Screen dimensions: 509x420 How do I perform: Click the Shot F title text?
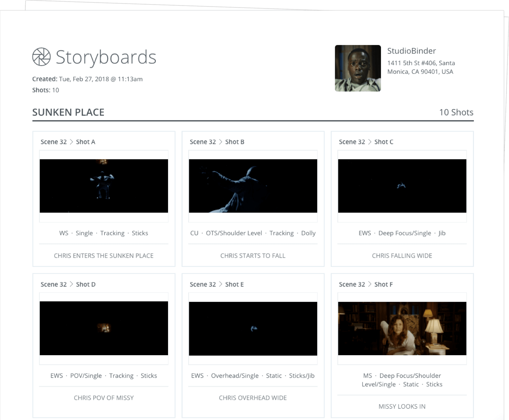384,284
